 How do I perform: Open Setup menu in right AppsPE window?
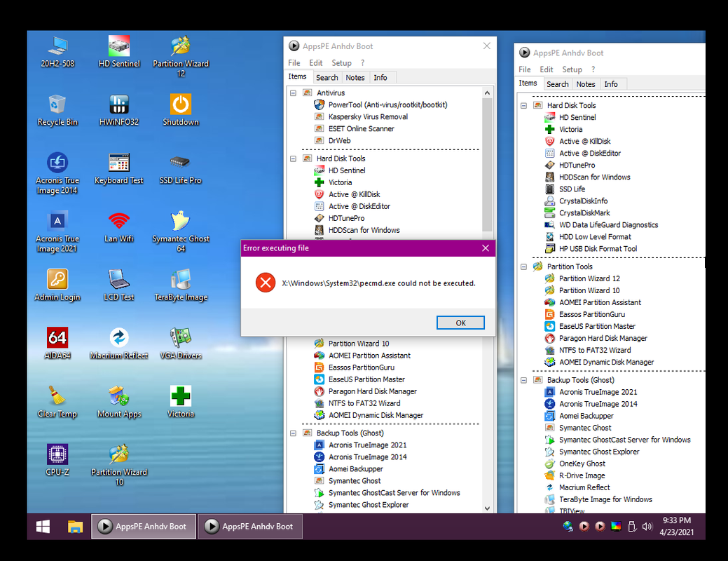[572, 69]
